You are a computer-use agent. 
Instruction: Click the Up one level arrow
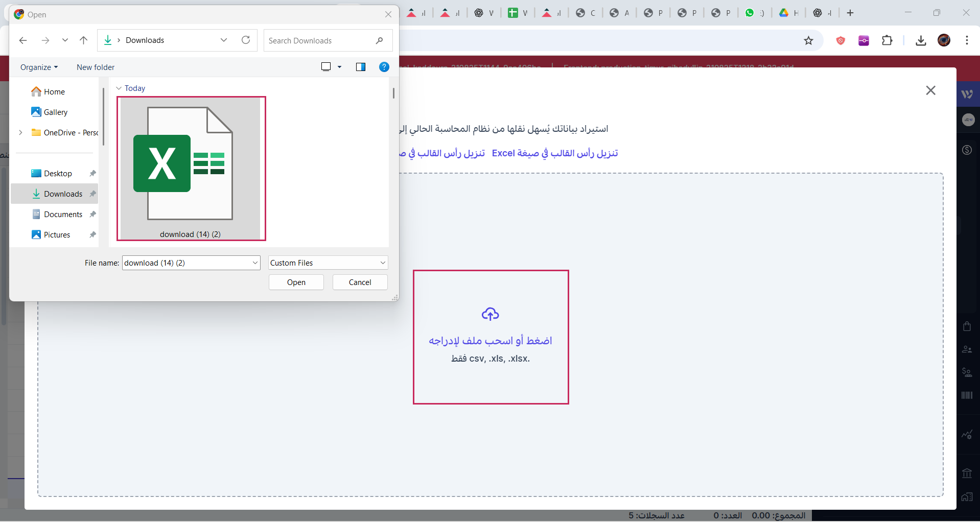[x=84, y=40]
